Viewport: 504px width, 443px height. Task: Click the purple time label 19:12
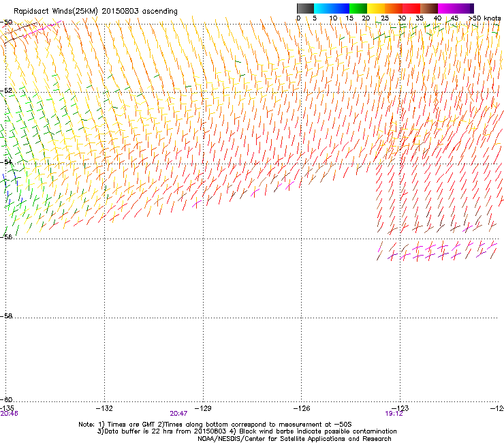[x=394, y=414]
